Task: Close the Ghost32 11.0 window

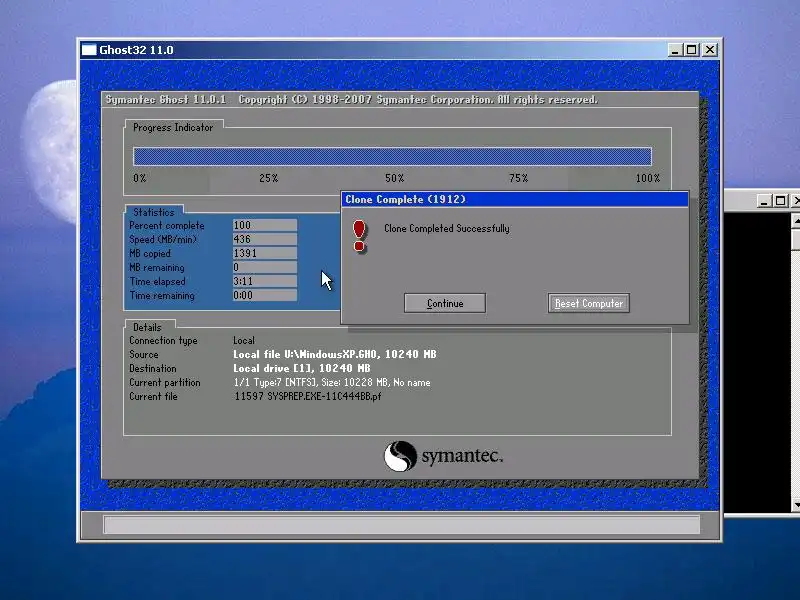Action: pos(710,50)
